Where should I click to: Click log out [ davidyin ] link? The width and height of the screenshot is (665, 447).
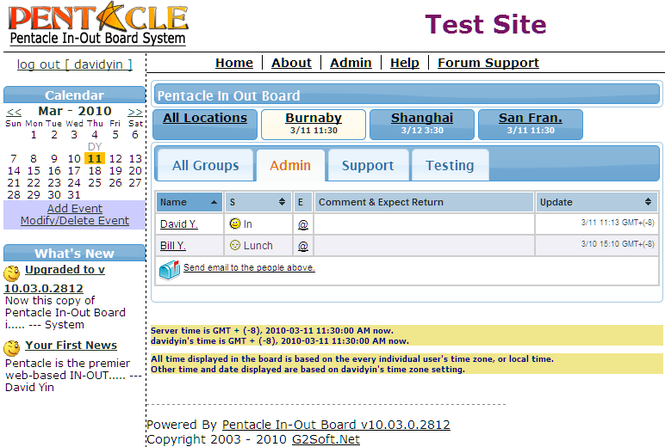(x=74, y=64)
